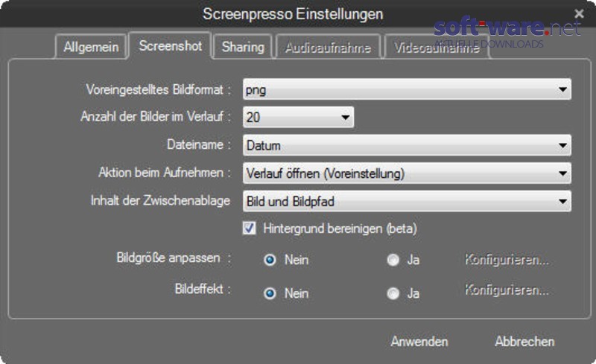Viewport: 596px width, 364px height.
Task: Click the Abbrechen button
Action: click(524, 341)
